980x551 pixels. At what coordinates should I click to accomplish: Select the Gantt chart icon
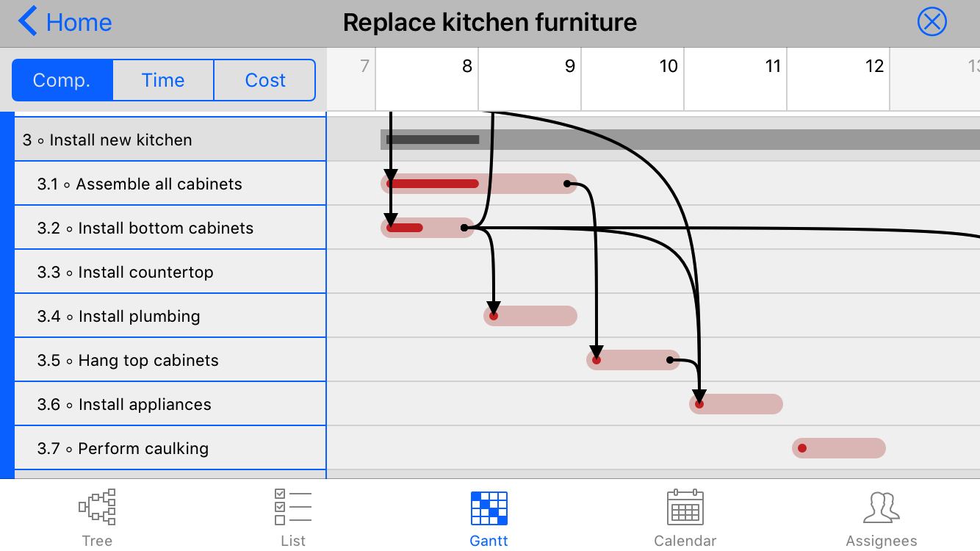[x=489, y=508]
